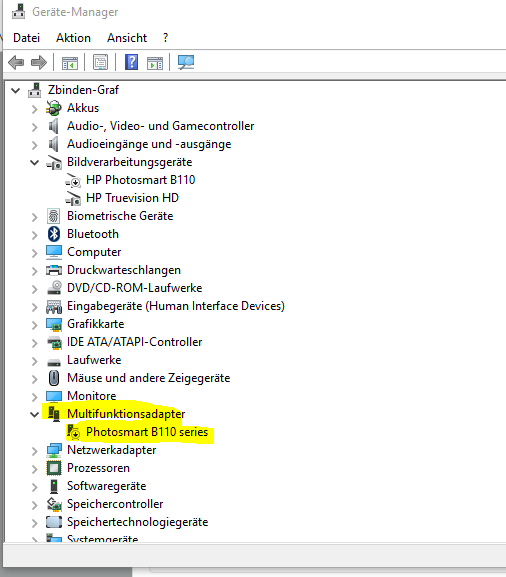Click the Speichercontroller icon
The image size is (506, 577).
(x=54, y=504)
